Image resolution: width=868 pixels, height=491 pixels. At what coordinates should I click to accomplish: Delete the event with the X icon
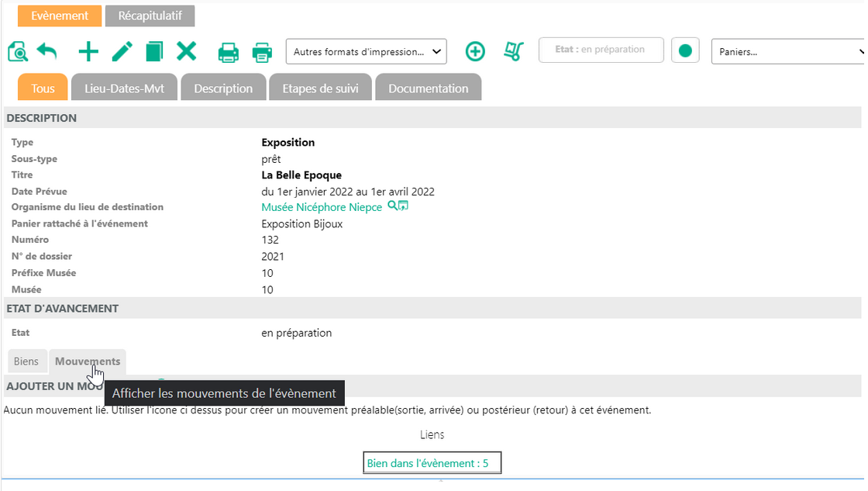click(x=186, y=52)
